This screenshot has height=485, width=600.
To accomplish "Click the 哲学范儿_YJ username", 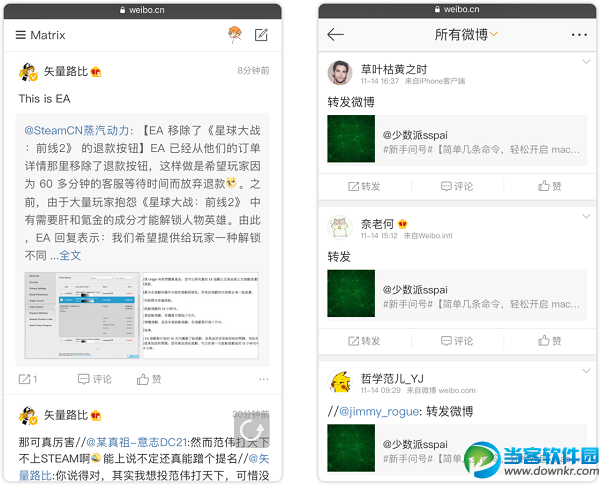I will coord(392,379).
